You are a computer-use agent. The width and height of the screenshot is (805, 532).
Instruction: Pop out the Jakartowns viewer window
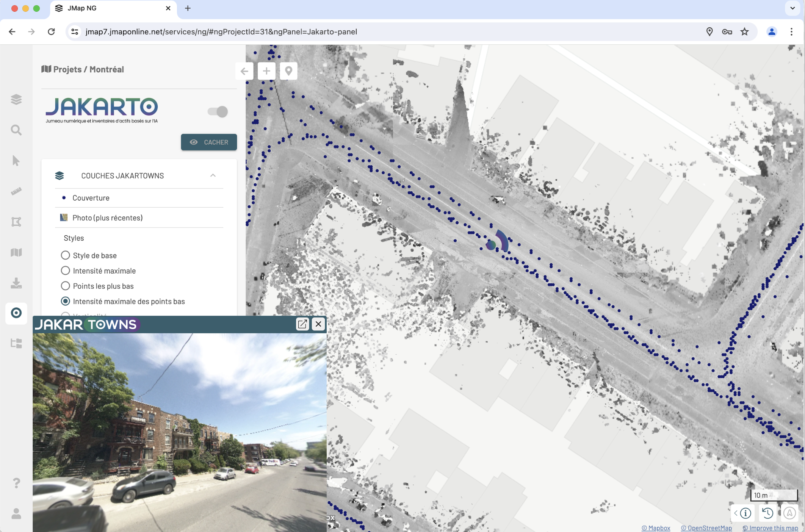(302, 324)
